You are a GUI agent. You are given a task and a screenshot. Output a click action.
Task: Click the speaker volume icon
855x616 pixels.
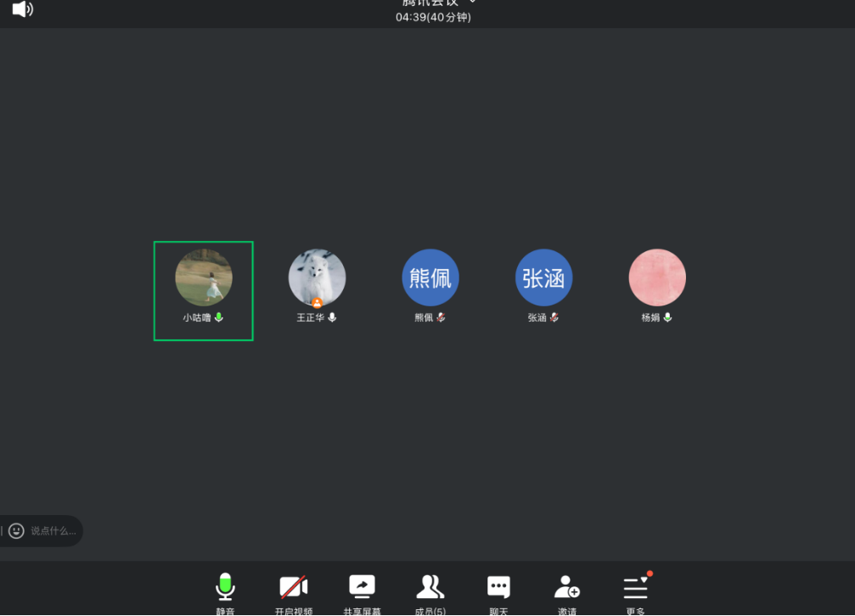(x=22, y=9)
